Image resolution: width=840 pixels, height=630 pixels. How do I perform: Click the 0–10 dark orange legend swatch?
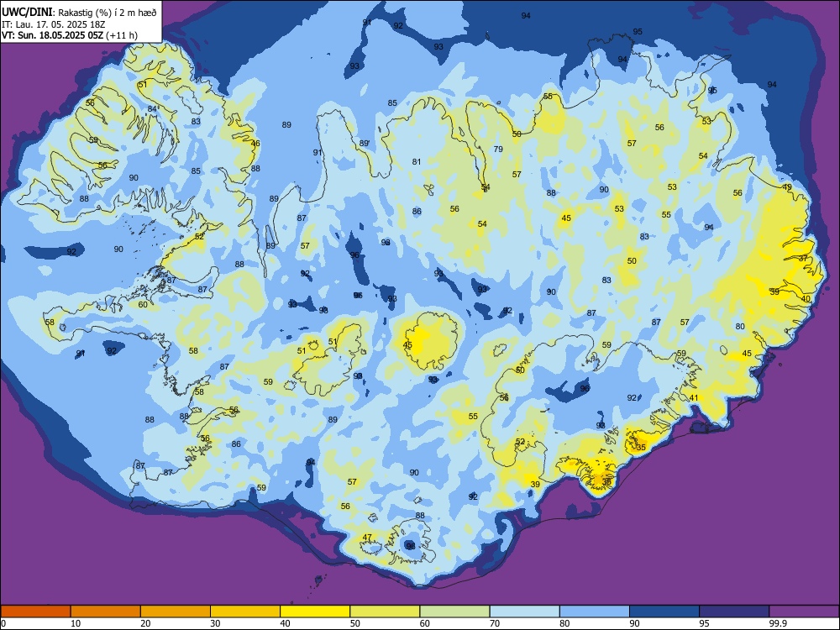coord(35,612)
